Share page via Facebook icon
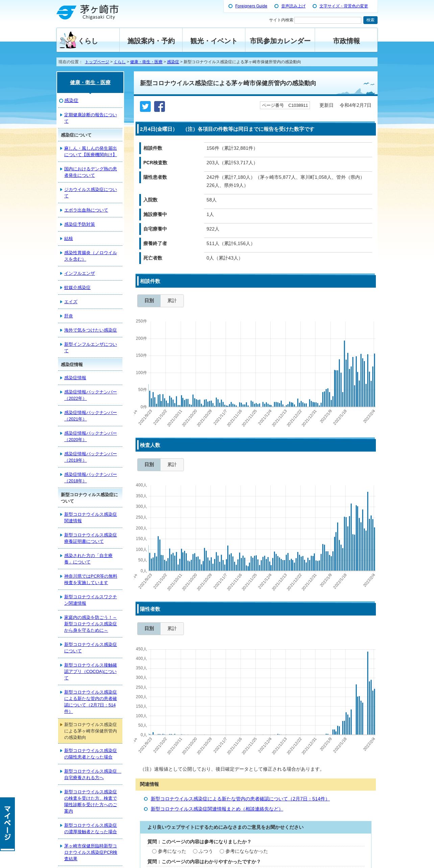The image size is (434, 868). pyautogui.click(x=160, y=106)
